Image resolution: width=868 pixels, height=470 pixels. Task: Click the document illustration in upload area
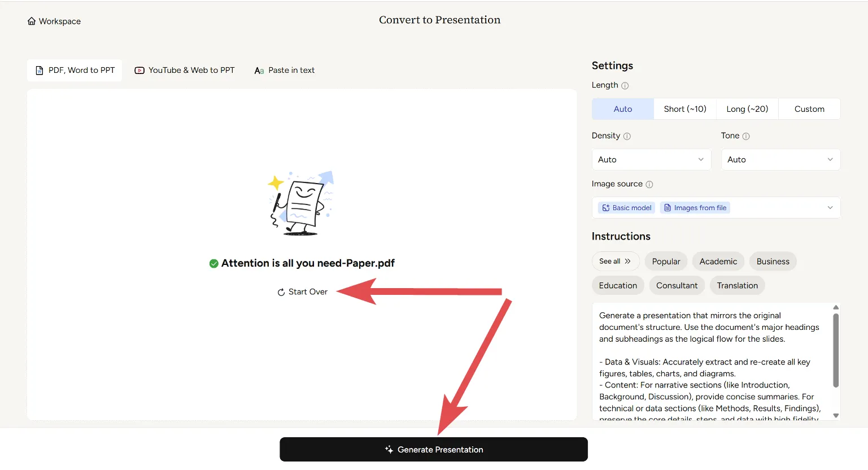pyautogui.click(x=301, y=203)
